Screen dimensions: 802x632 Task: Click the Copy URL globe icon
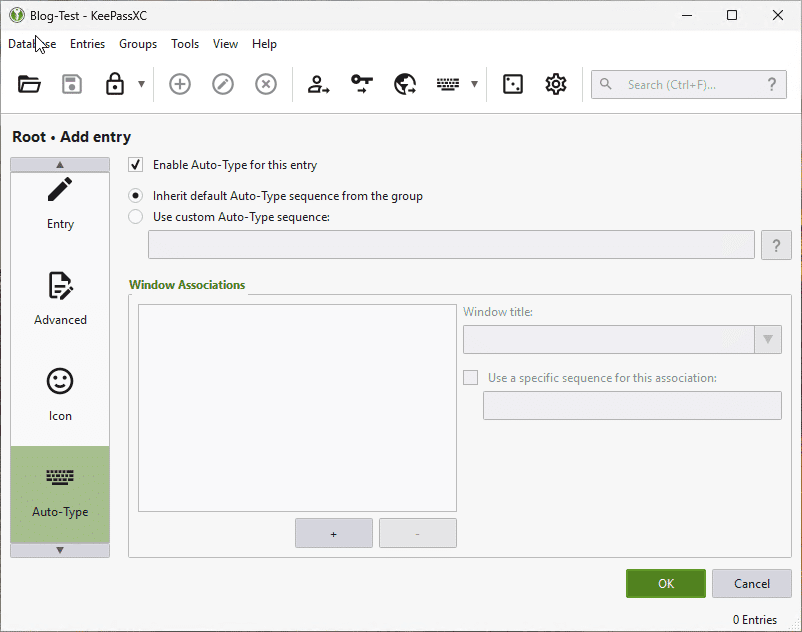pos(405,85)
